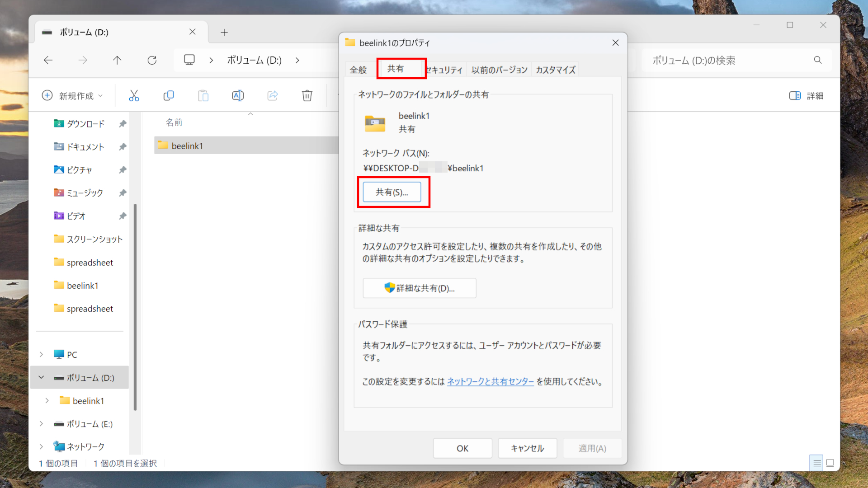
Task: Select the rename icon in the toolbar
Action: [238, 95]
